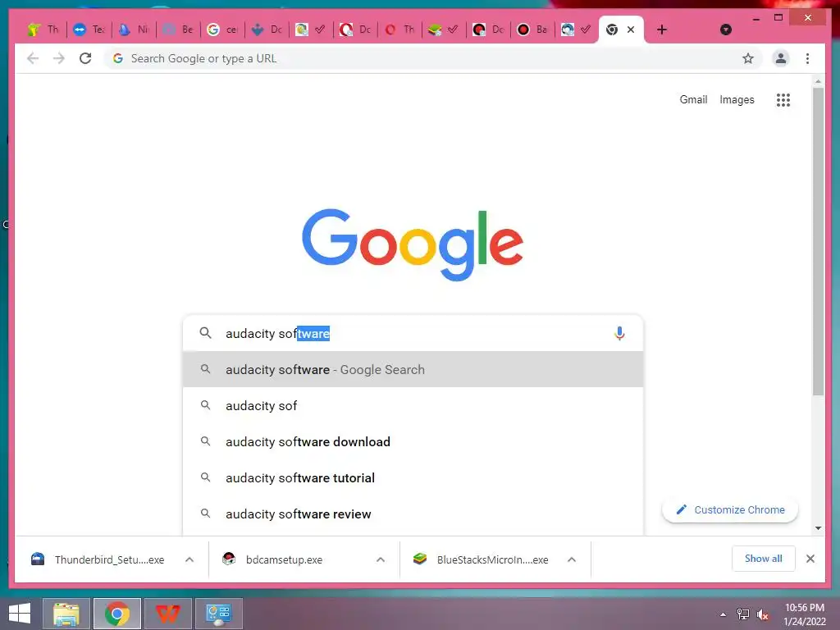Switch to the tab labeled Be

[x=178, y=30]
